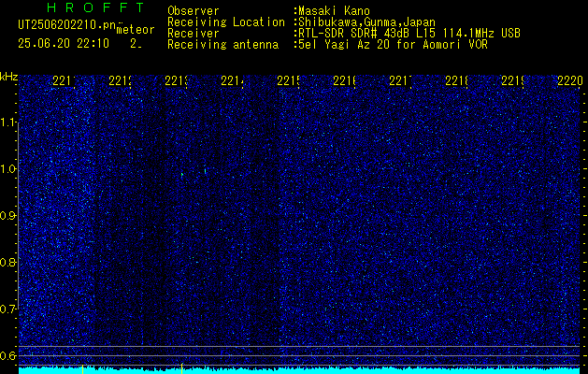Click the 2220 time marker

(x=569, y=80)
